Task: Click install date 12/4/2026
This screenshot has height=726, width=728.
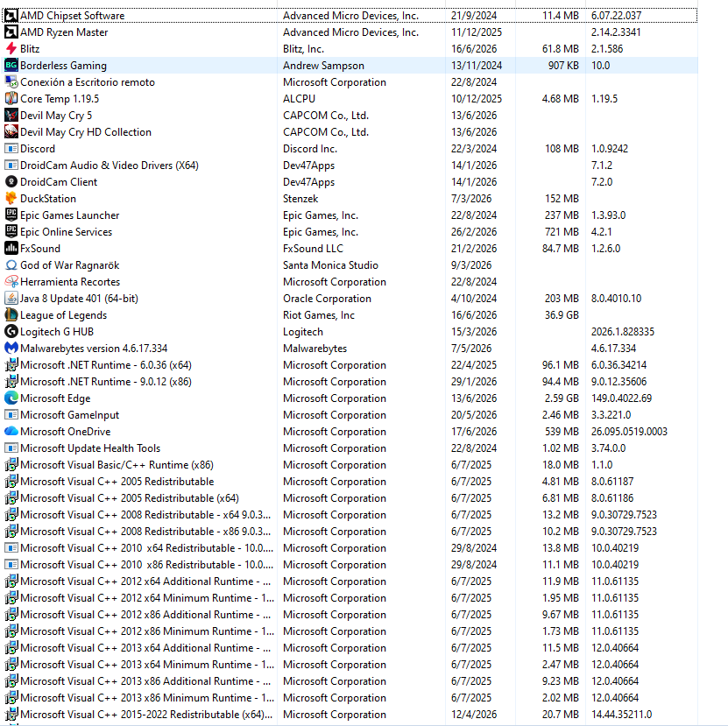Action: [x=474, y=715]
